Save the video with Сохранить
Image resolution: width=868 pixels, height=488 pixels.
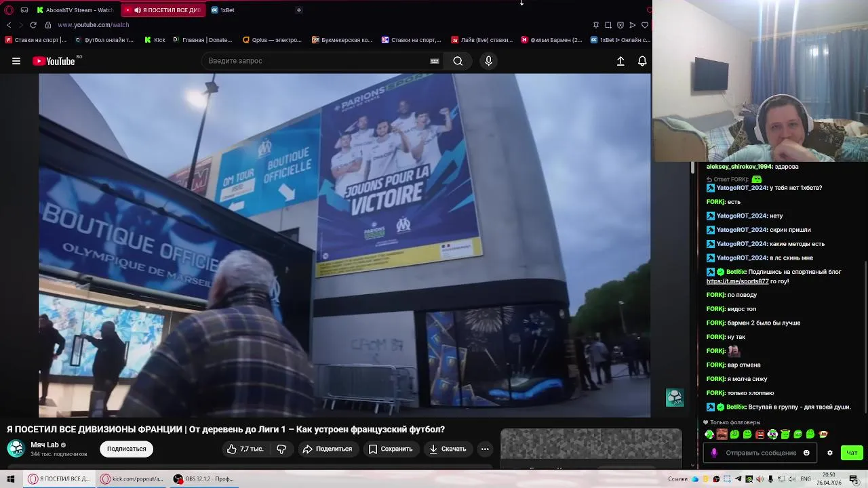[391, 449]
